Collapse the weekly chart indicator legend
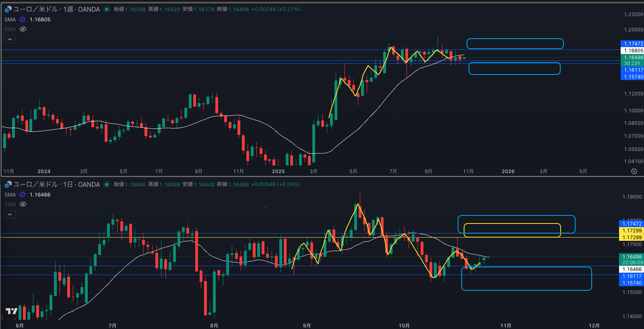 [10, 39]
